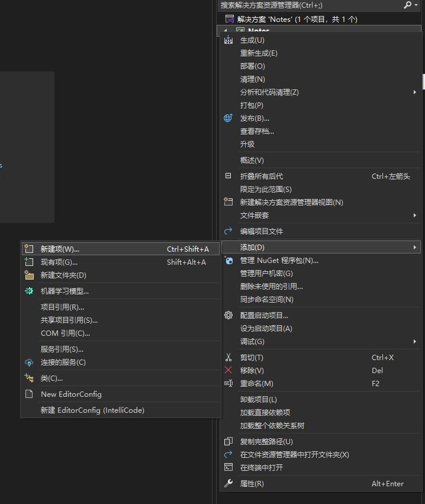The image size is (425, 504).
Task: Choose 限定为此范围(S)
Action: 321,190
